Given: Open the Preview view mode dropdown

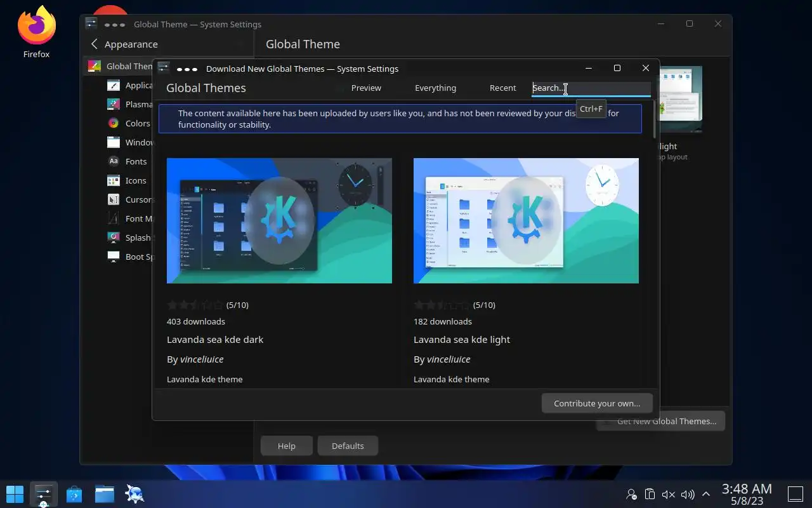Looking at the screenshot, I should tap(366, 88).
